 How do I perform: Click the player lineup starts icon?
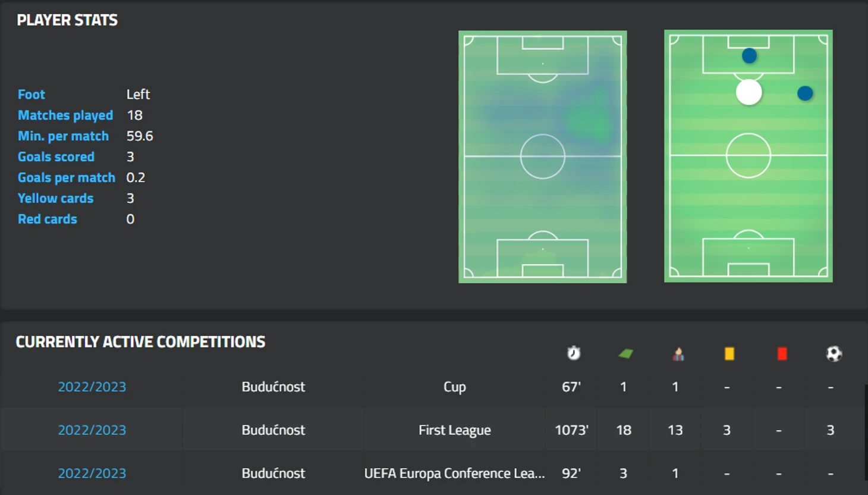(x=678, y=355)
